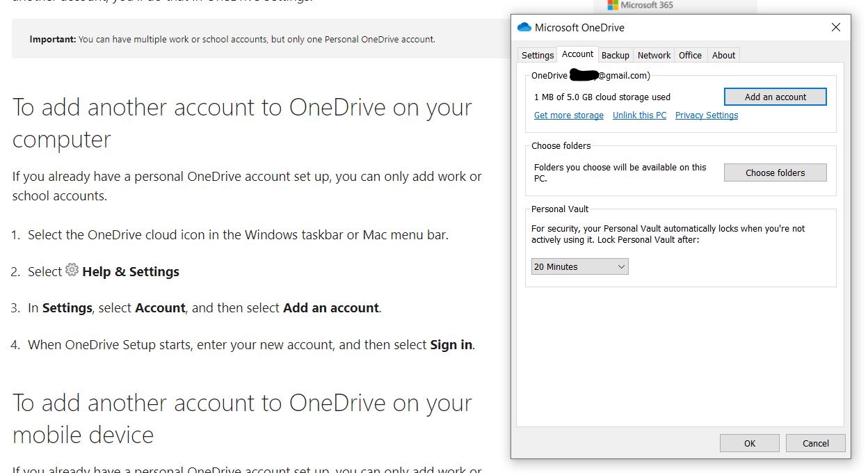Click the Add an account button

775,97
